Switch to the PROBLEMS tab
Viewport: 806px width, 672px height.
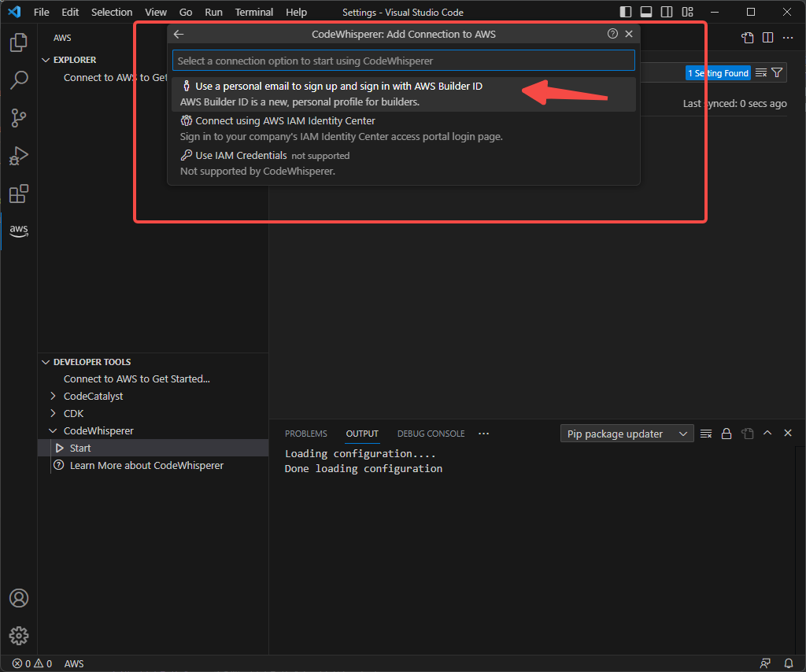(x=306, y=434)
